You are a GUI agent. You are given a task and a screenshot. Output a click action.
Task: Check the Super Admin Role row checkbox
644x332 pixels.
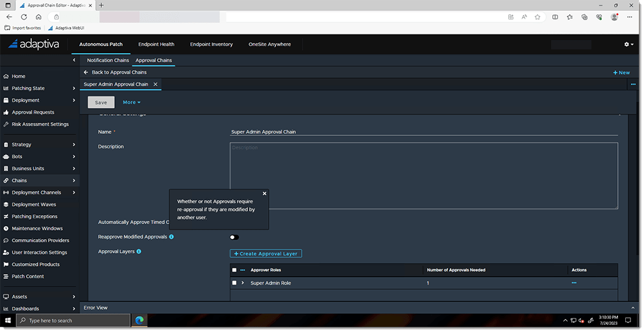234,283
